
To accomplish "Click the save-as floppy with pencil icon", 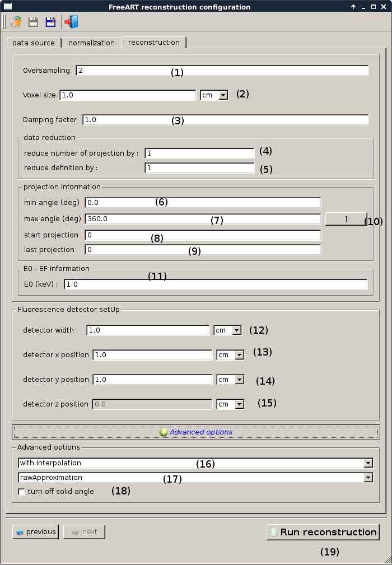I will [51, 22].
